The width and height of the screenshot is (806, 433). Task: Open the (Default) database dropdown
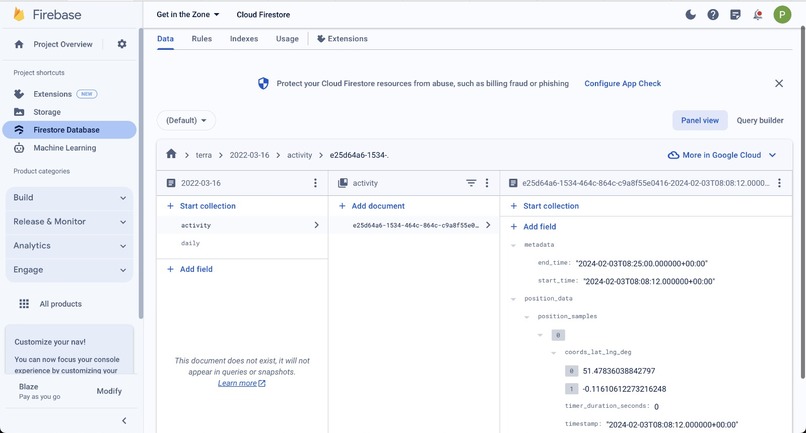pos(187,120)
